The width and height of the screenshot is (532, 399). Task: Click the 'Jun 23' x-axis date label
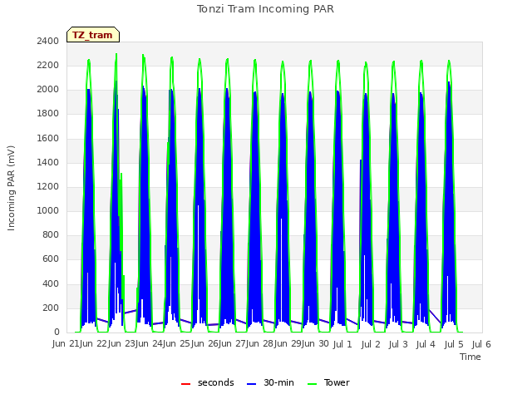click(x=122, y=344)
